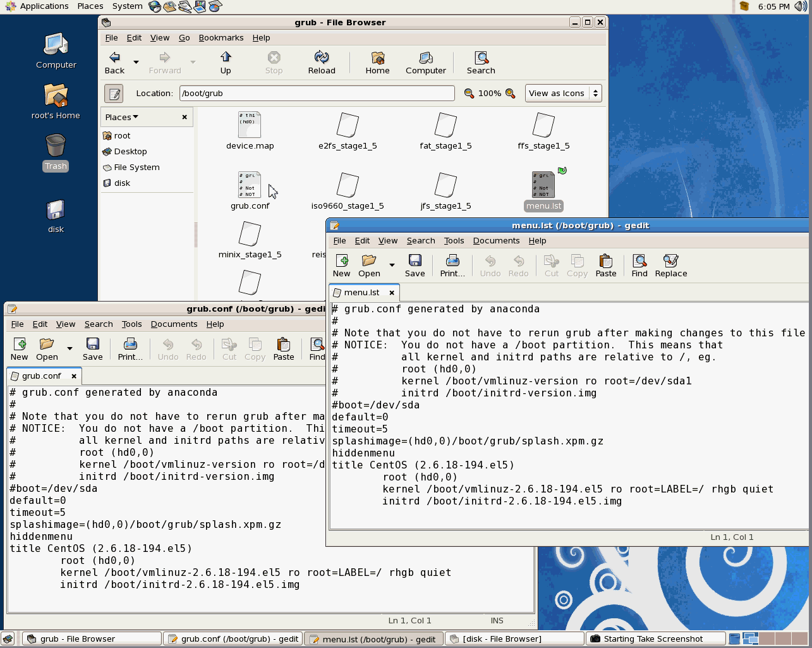Select the menu.lst file icon
Viewport: 812px width, 648px height.
pyautogui.click(x=543, y=191)
